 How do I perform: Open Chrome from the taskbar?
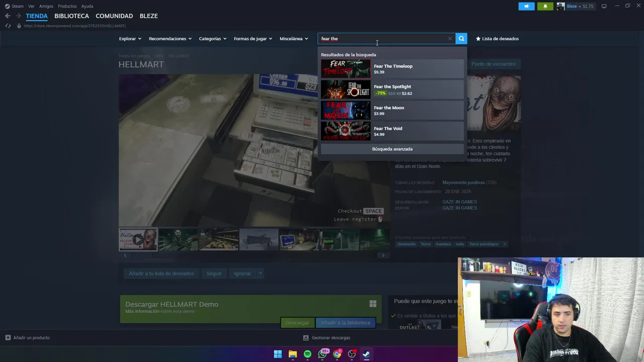click(337, 354)
